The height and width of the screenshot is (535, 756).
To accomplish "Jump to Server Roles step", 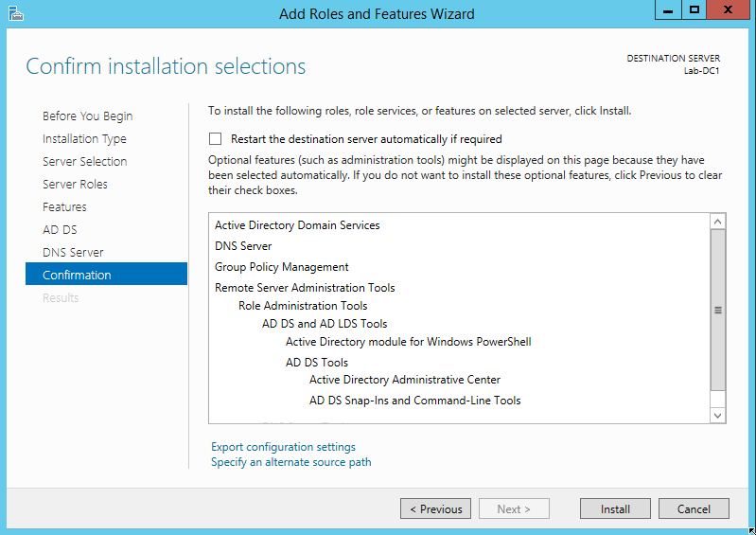I will (75, 185).
